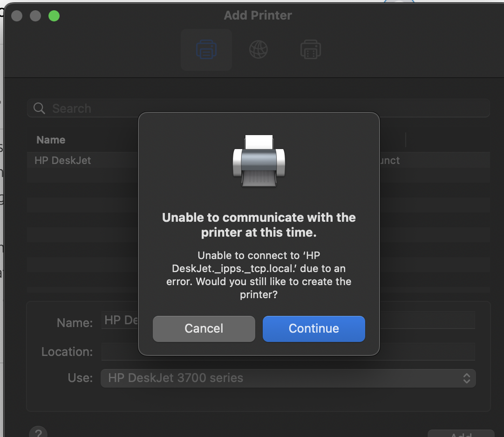The width and height of the screenshot is (504, 437).
Task: Select the Default printer tab icon
Action: (x=206, y=49)
